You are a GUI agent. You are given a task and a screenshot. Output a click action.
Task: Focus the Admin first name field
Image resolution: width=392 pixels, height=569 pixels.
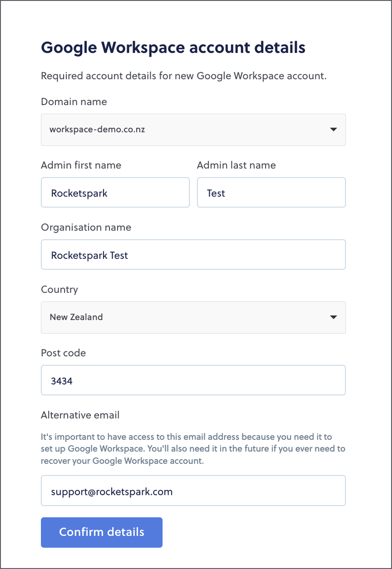coord(115,193)
